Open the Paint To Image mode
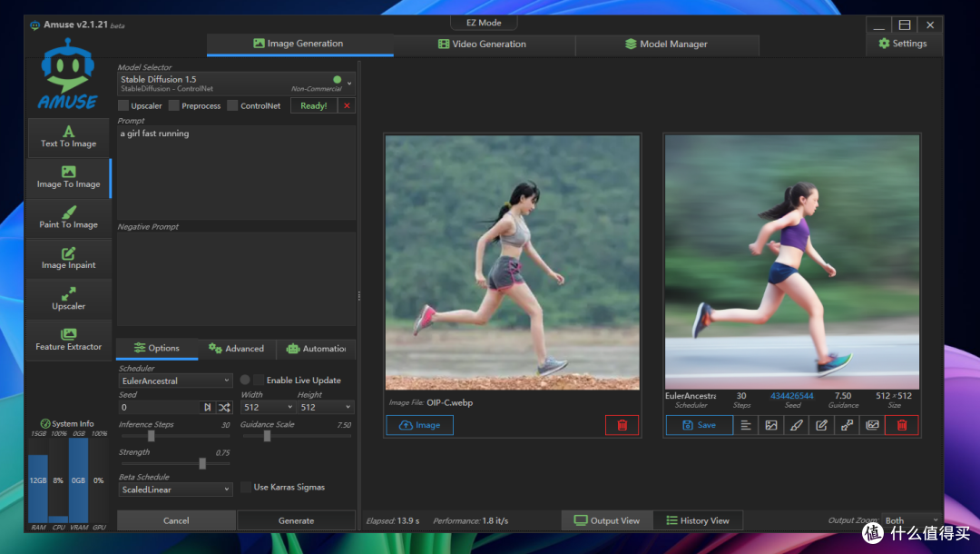Image resolution: width=980 pixels, height=554 pixels. pos(68,218)
